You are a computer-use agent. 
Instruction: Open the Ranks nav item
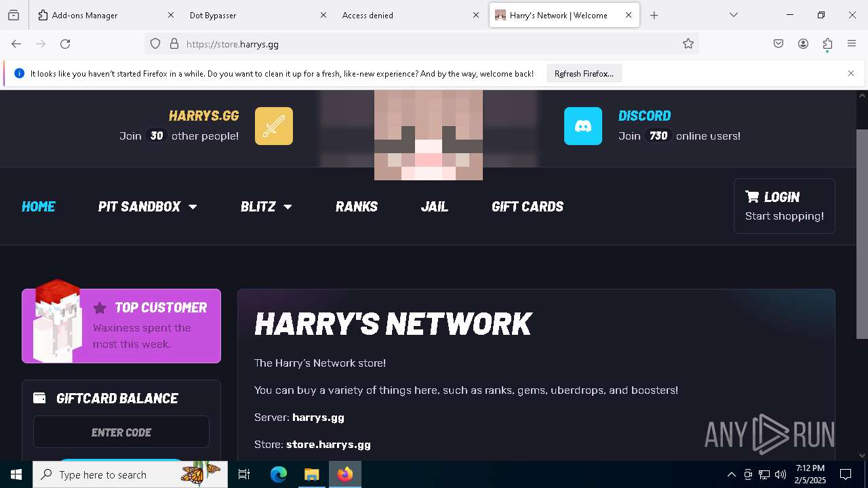357,207
